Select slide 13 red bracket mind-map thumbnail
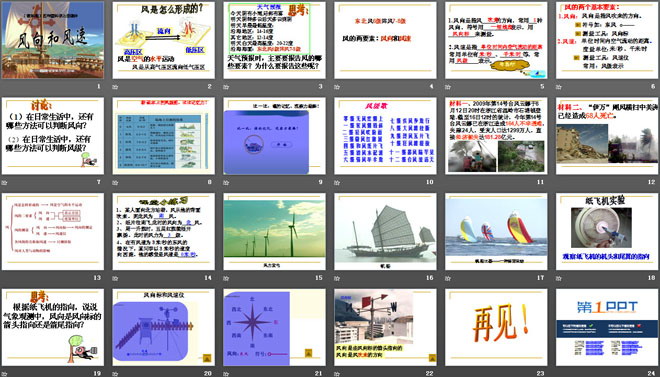 click(53, 231)
